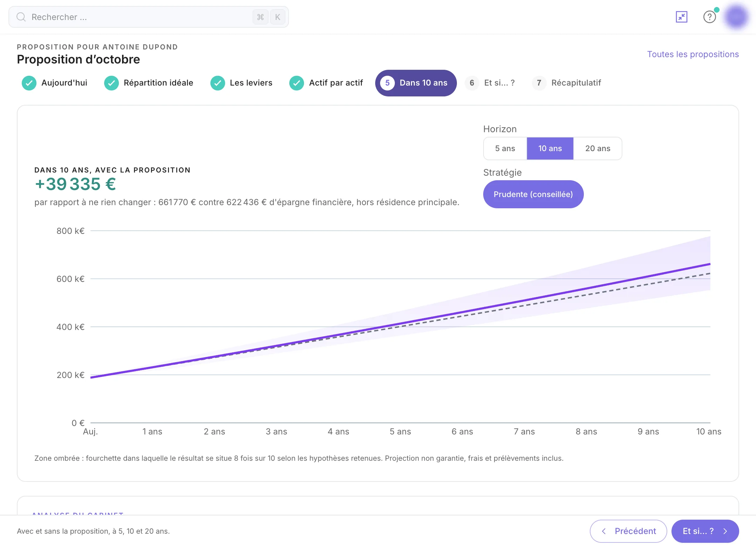
Task: Click the +39 335 € gain value
Action: [x=75, y=184]
